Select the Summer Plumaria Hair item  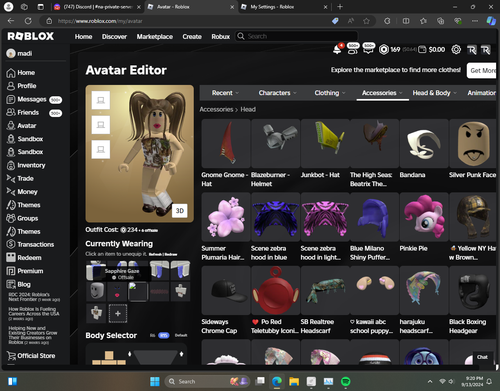point(226,227)
